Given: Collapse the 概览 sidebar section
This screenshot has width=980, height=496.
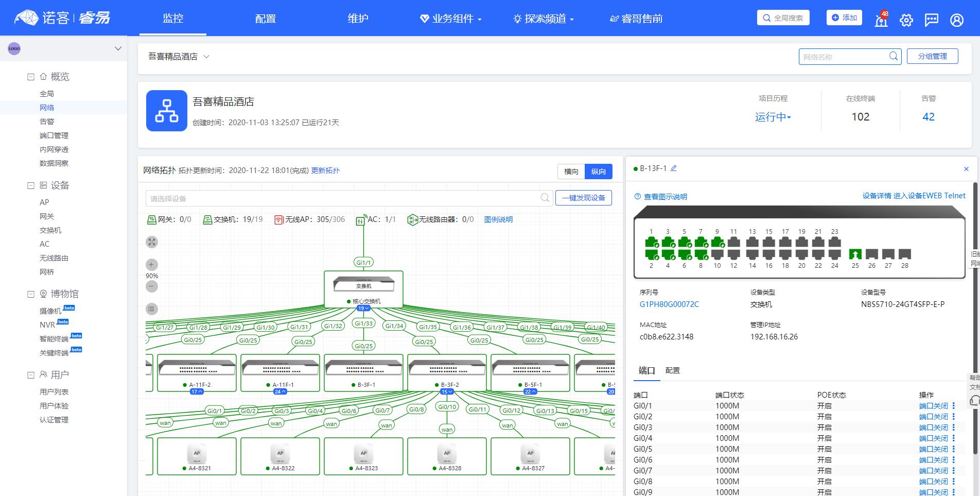Looking at the screenshot, I should (31, 77).
